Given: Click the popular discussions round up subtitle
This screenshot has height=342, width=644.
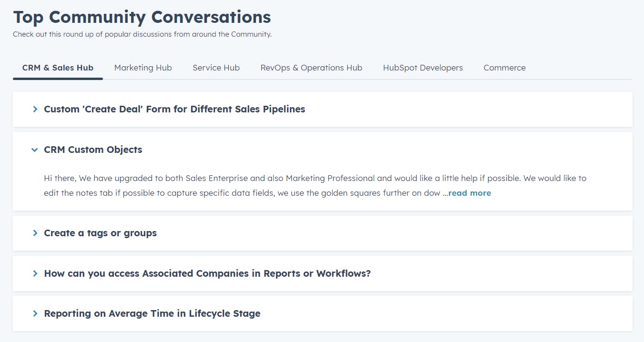Looking at the screenshot, I should (142, 34).
